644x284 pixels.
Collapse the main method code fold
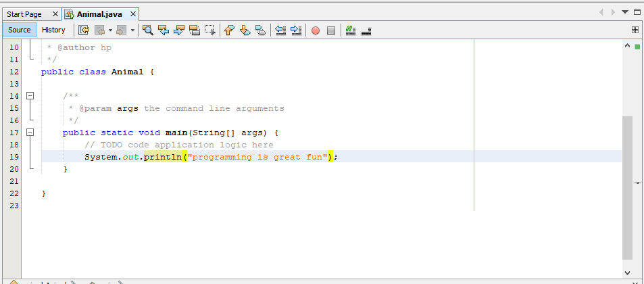pos(30,133)
